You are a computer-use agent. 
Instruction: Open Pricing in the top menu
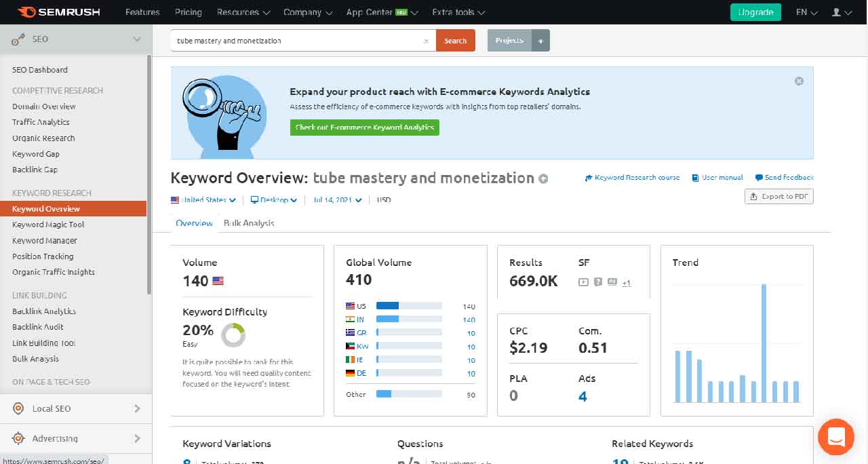[189, 12]
